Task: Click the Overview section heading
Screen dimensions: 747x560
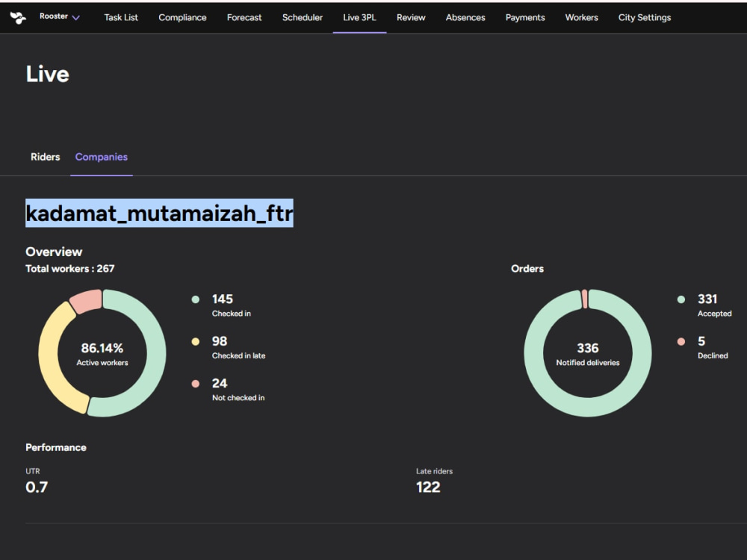Action: point(54,252)
